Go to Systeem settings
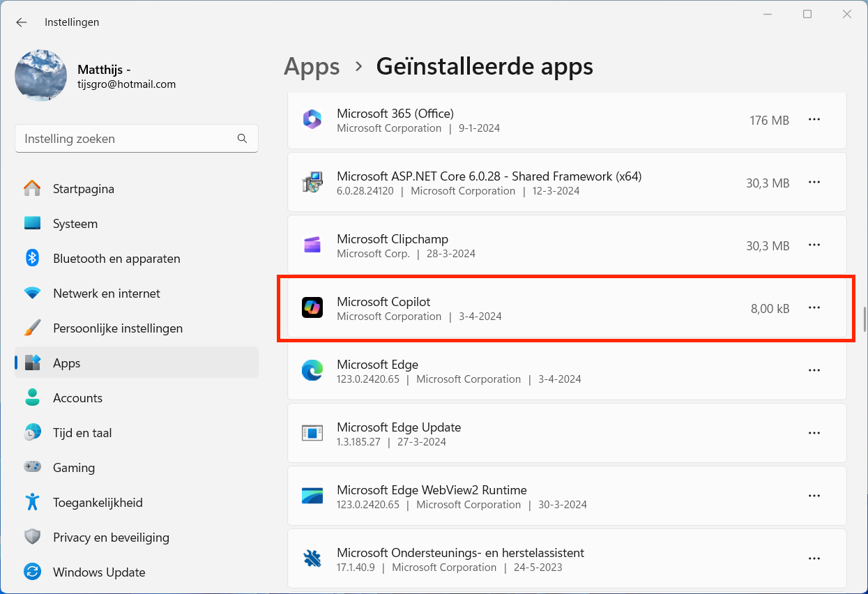 click(75, 224)
